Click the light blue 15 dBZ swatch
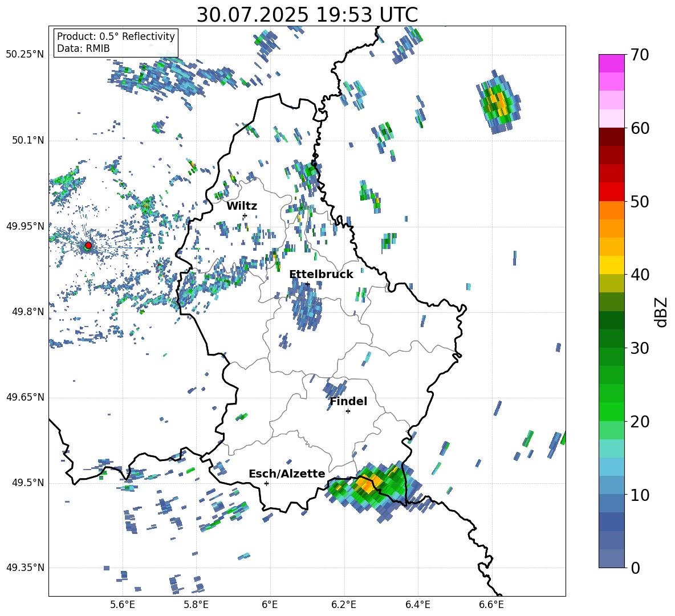Image resolution: width=675 pixels, height=616 pixels. 611,466
